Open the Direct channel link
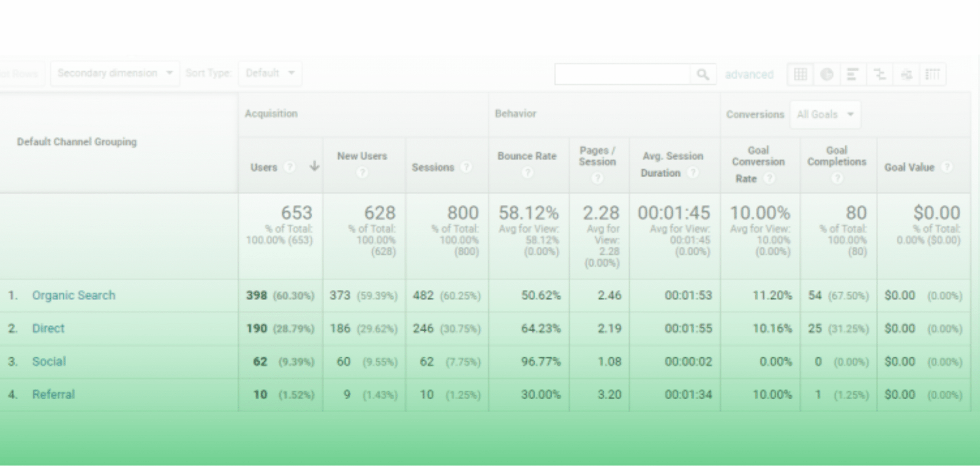Screen dimensions: 980x466 point(48,329)
